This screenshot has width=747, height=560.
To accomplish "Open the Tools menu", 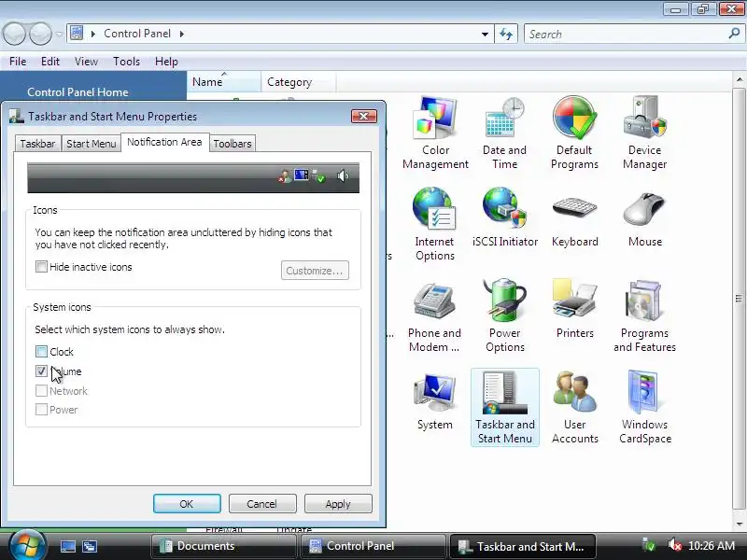I will (126, 62).
